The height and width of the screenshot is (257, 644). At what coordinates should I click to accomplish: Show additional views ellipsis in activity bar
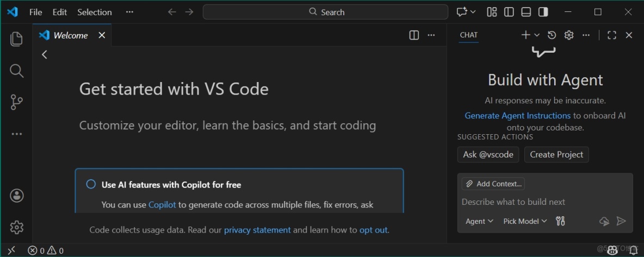pyautogui.click(x=16, y=134)
